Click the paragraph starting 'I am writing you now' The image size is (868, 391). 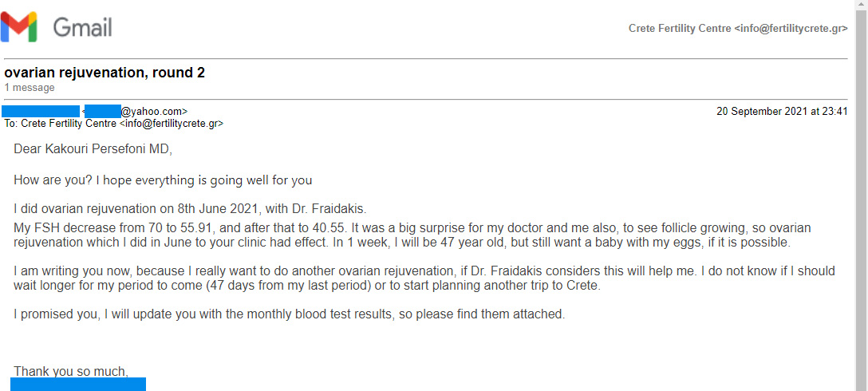(424, 278)
